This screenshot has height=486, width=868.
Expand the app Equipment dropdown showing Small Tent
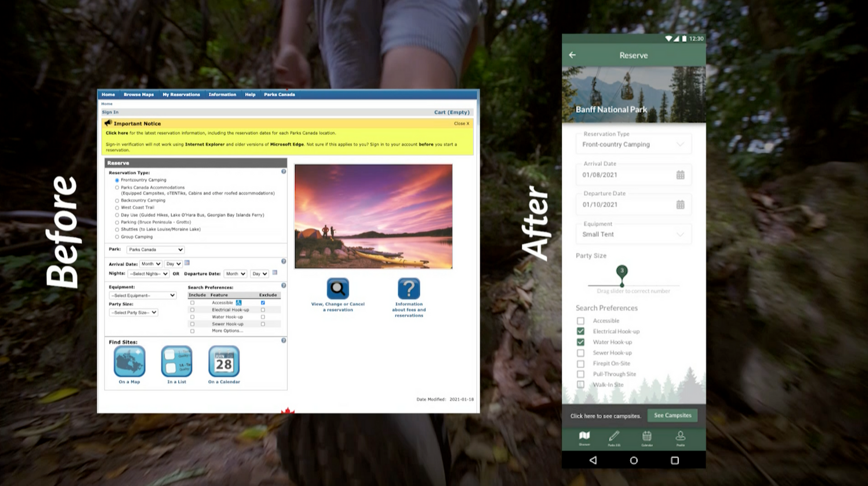(x=634, y=235)
